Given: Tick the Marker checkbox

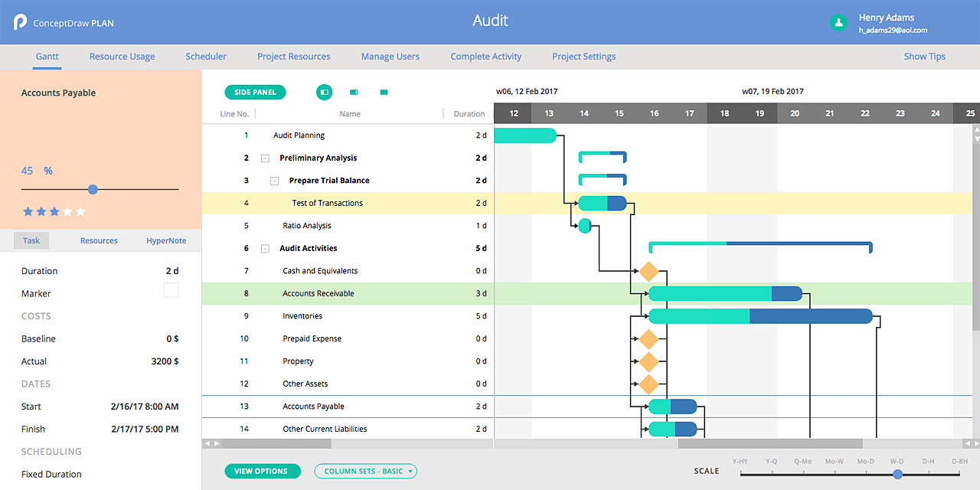Looking at the screenshot, I should [x=171, y=290].
